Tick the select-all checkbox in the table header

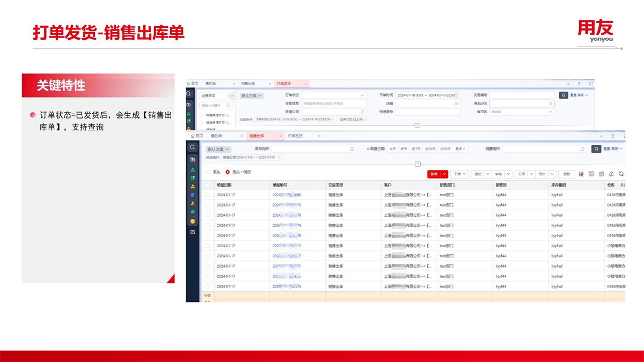[x=208, y=185]
